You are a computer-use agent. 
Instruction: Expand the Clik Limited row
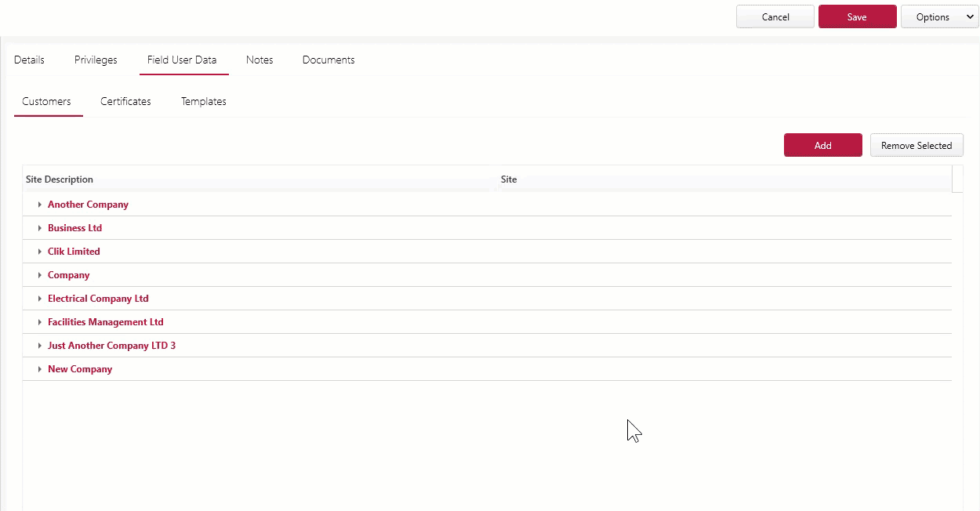39,252
